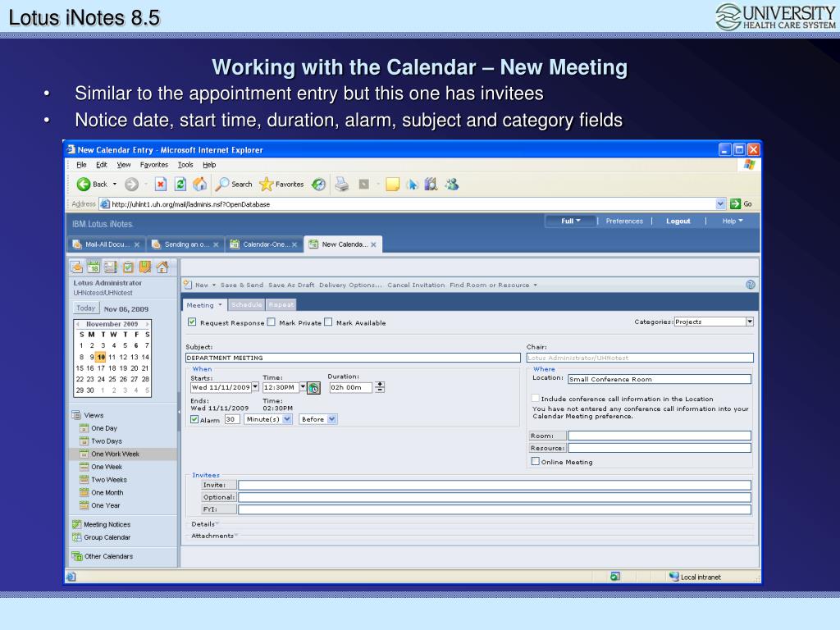
Task: Open the start time dropdown
Action: (x=303, y=387)
